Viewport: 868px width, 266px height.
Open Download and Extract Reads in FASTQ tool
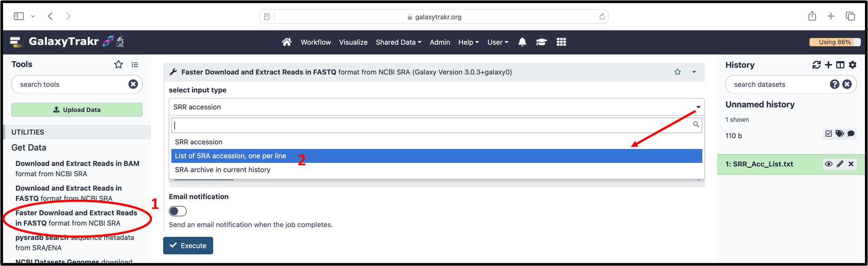click(69, 193)
